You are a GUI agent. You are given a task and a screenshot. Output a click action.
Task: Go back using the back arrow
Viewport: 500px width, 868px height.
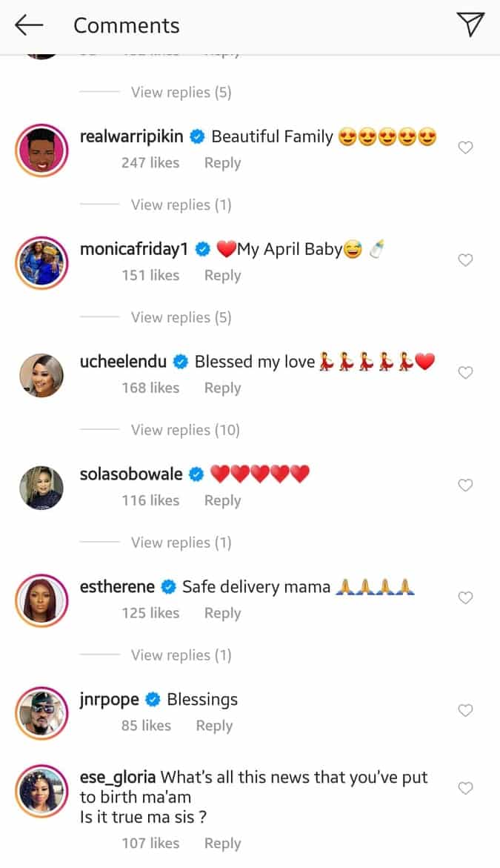click(29, 25)
